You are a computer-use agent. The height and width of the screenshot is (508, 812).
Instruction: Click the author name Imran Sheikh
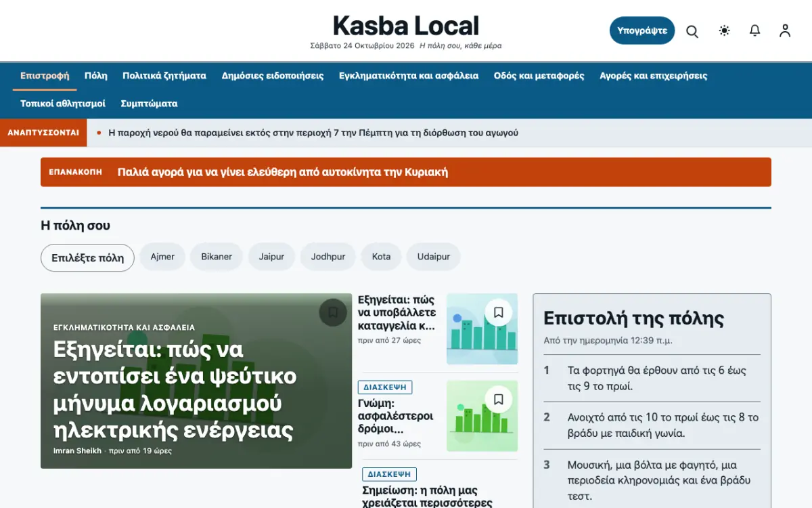[x=77, y=451]
